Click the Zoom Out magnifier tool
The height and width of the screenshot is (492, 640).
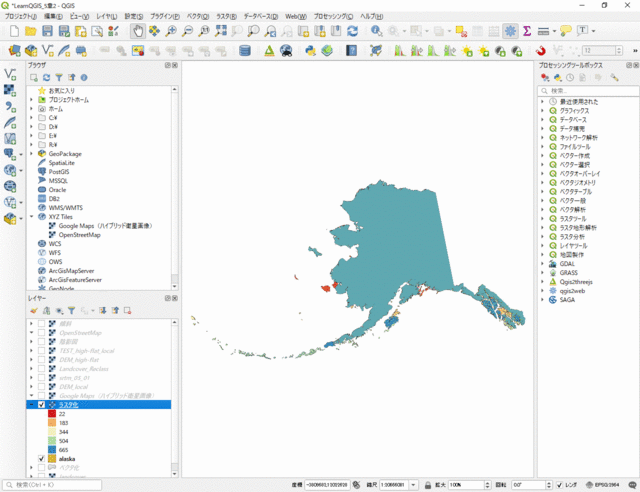[x=187, y=31]
